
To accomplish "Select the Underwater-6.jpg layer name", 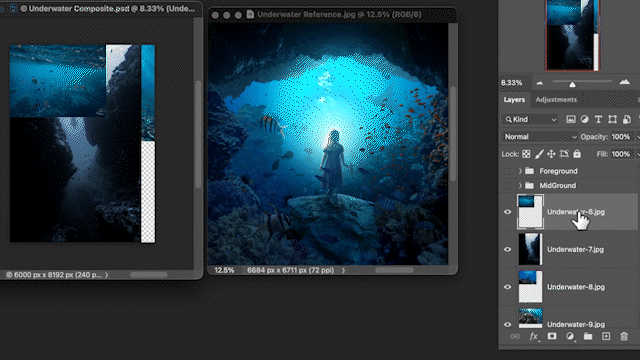I will [576, 212].
